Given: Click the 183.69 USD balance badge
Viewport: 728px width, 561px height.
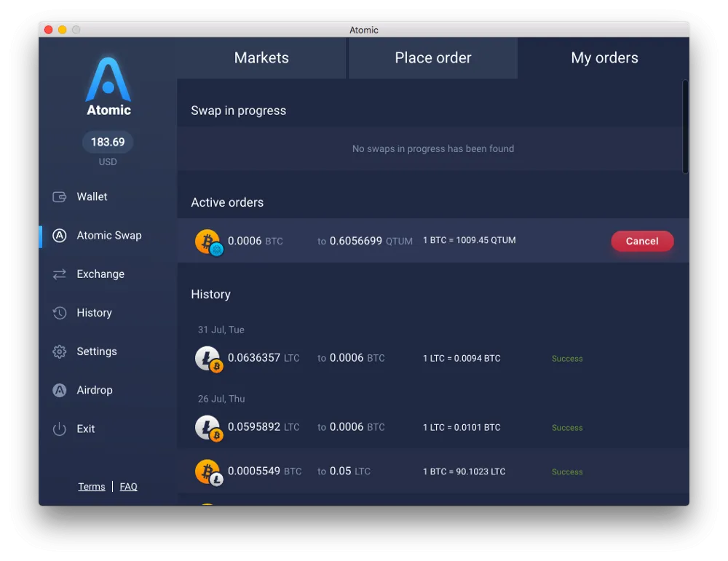Looking at the screenshot, I should pyautogui.click(x=108, y=142).
